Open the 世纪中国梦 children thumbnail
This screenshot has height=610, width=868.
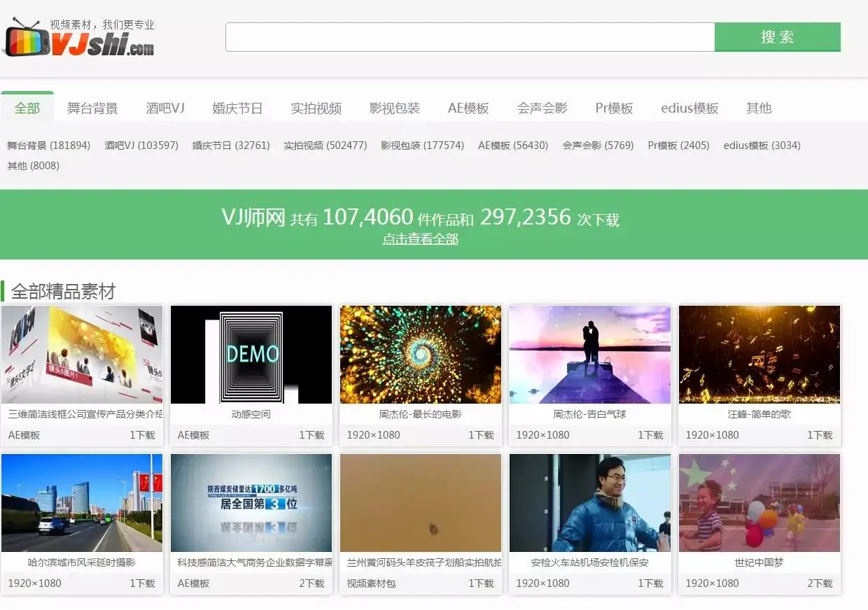pyautogui.click(x=759, y=502)
